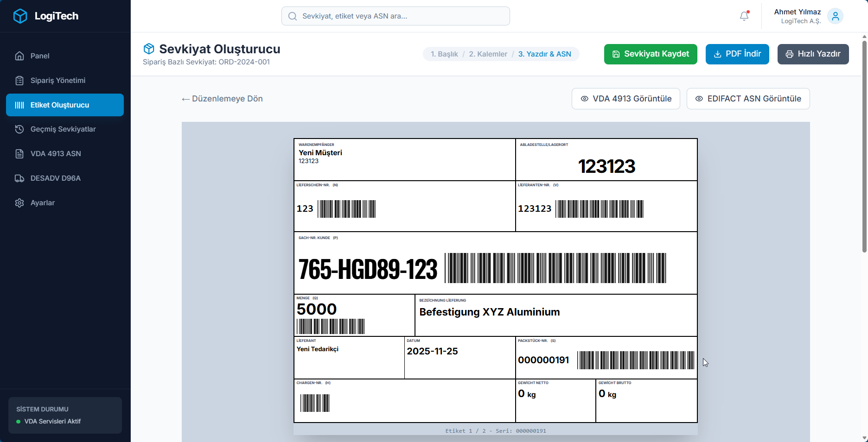The width and height of the screenshot is (868, 442).
Task: Click the Ahmet Yılmaz user name
Action: click(798, 12)
